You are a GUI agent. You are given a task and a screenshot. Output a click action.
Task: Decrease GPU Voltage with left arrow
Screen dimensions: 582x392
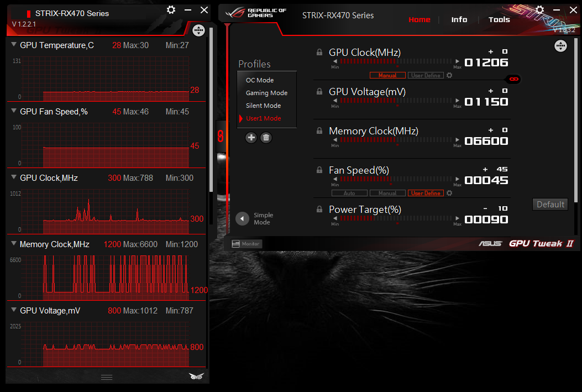tap(335, 101)
